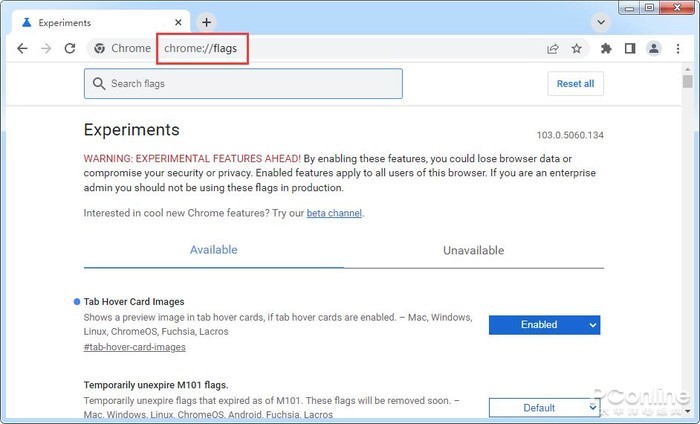This screenshot has height=424, width=700.
Task: Switch to the Unavailable tab
Action: coord(474,250)
